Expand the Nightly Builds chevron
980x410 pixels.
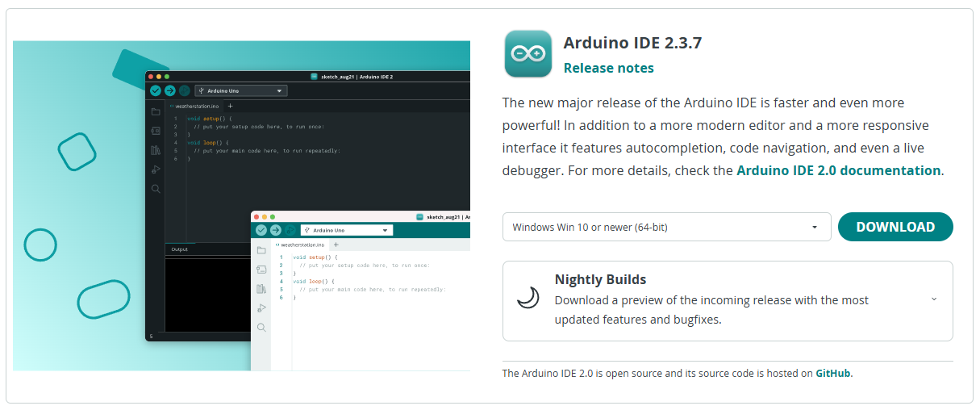point(934,299)
